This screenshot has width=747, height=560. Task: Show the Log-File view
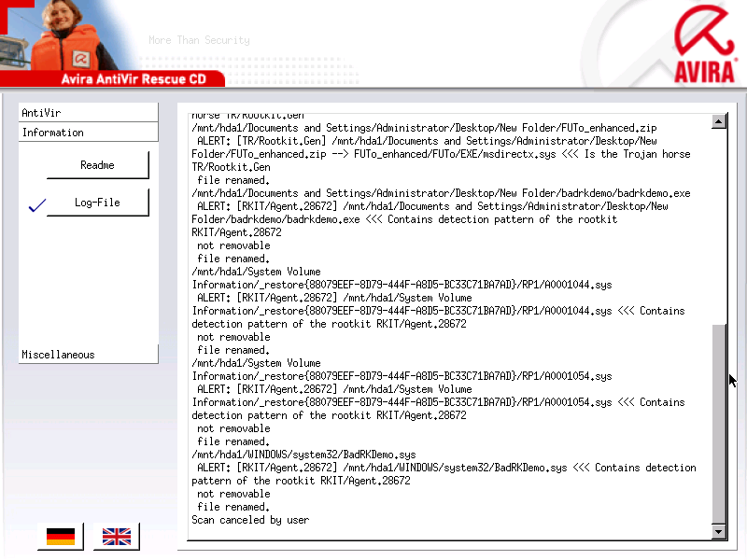point(98,203)
